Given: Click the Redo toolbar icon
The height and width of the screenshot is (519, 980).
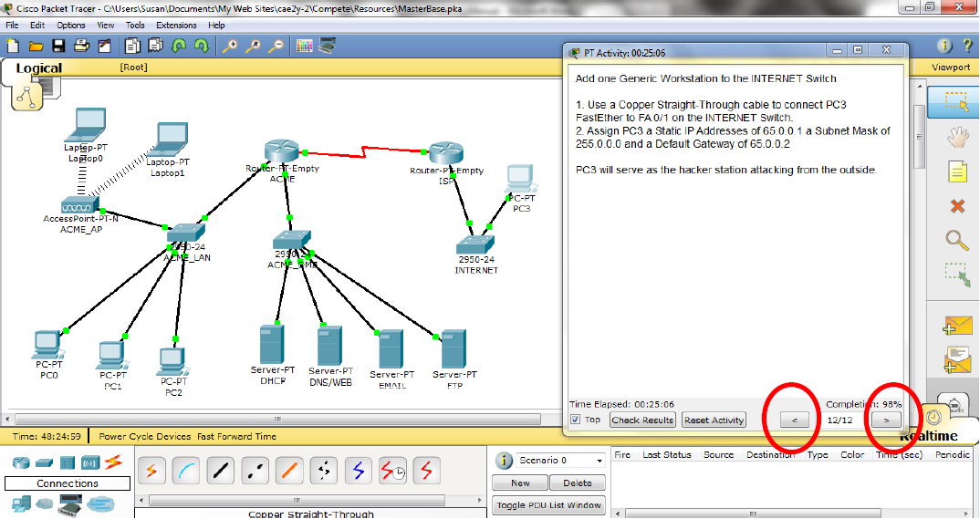Looking at the screenshot, I should (x=202, y=46).
